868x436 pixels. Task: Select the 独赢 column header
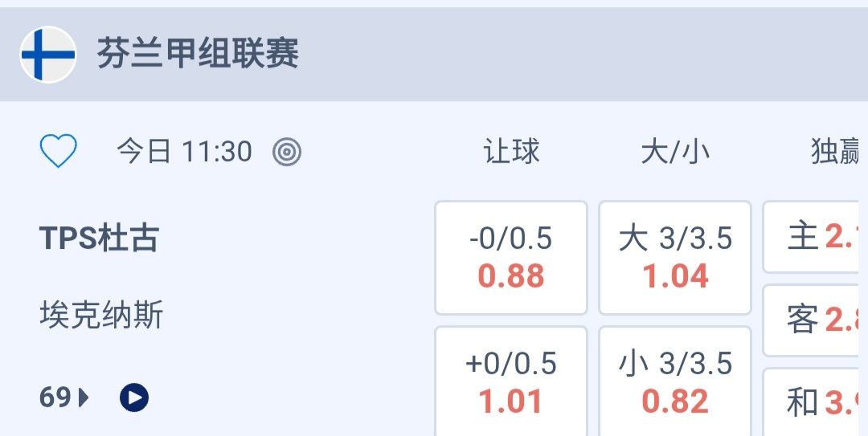click(x=836, y=151)
